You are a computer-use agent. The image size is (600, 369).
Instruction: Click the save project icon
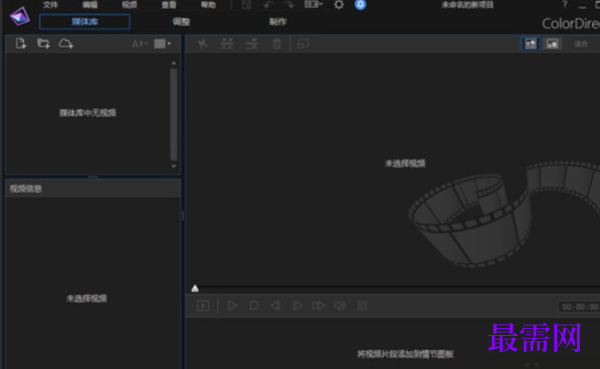(246, 5)
